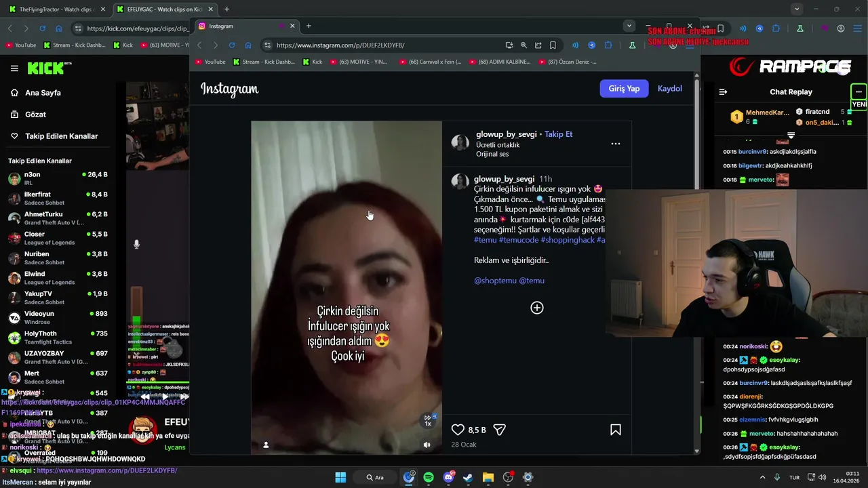
Task: Open the Steam taskbar icon
Action: click(468, 477)
